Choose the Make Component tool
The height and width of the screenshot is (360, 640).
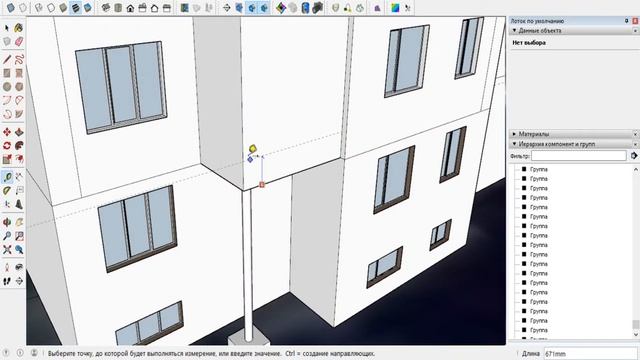click(7, 41)
